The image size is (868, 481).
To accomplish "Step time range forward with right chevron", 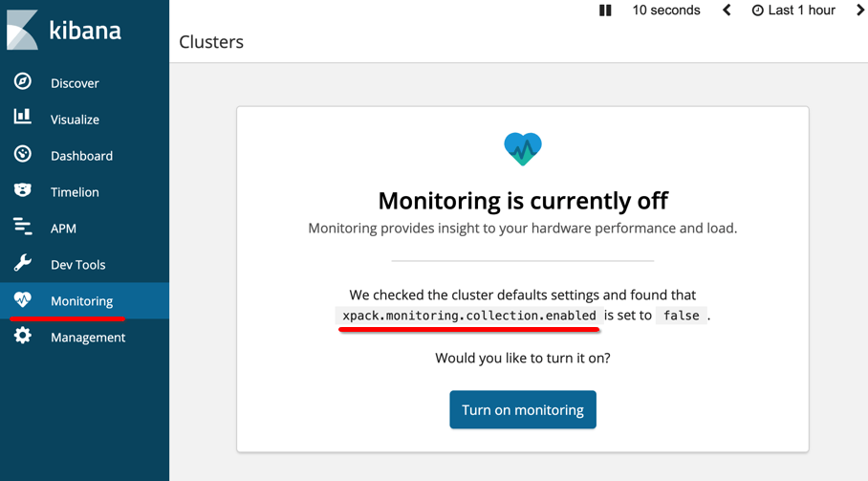I will point(860,10).
